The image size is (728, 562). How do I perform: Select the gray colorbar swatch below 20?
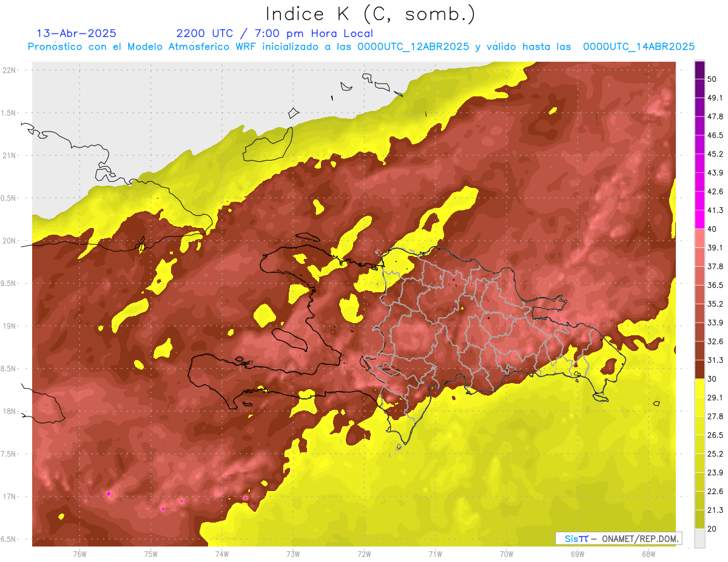pyautogui.click(x=699, y=538)
